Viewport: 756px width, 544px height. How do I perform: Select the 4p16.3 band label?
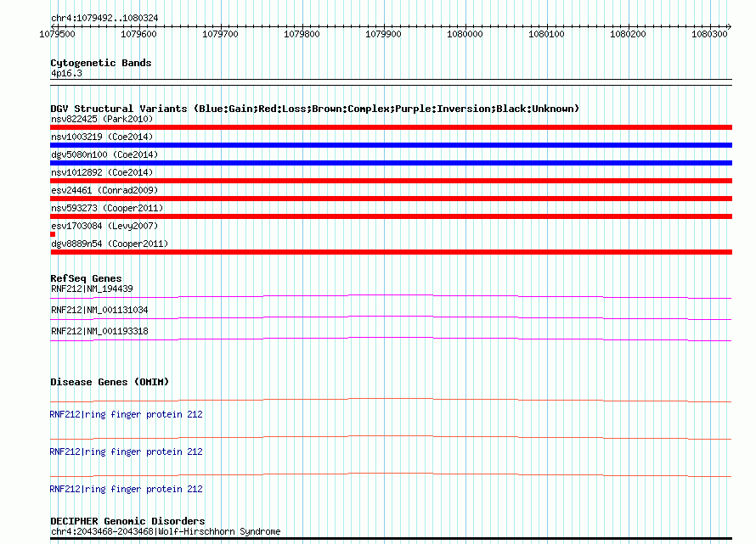point(66,73)
